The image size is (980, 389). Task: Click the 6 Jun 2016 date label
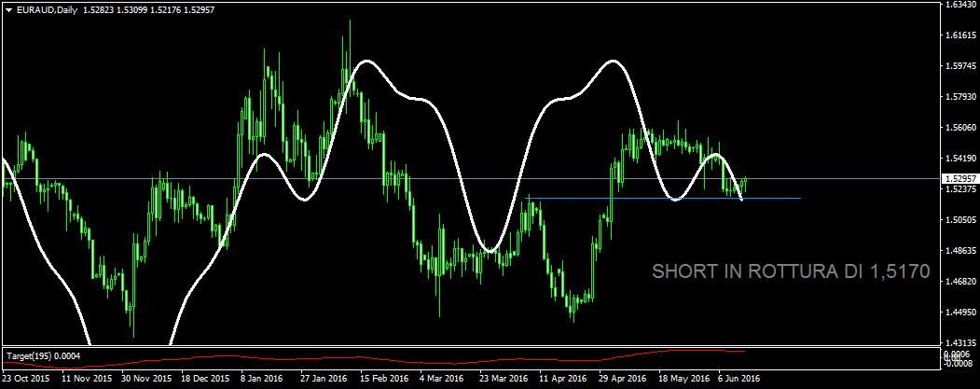click(738, 380)
